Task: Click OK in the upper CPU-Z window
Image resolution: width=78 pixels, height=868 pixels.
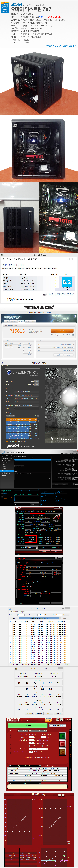Action: coord(56,552)
